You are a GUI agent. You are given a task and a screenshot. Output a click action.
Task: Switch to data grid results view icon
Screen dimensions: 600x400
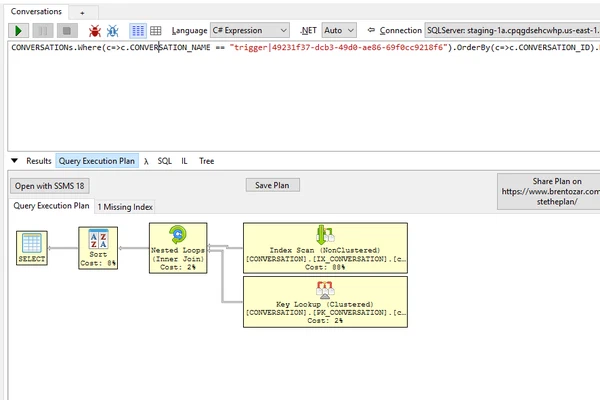[156, 31]
